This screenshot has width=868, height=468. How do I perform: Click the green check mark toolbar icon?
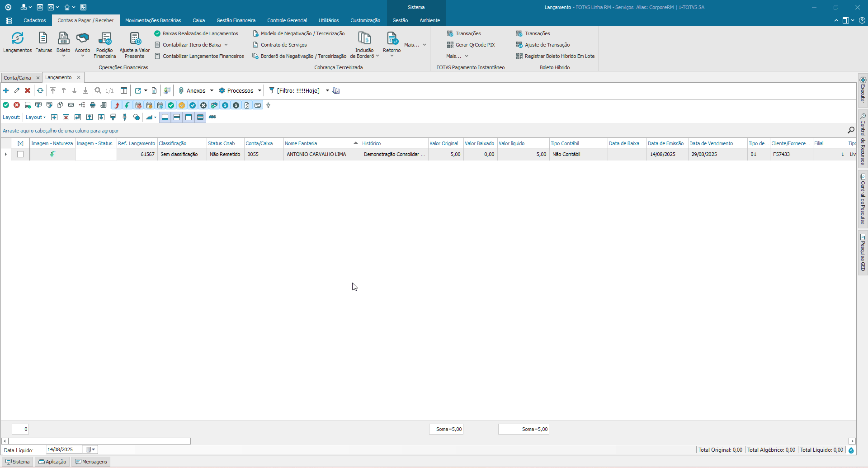point(6,105)
